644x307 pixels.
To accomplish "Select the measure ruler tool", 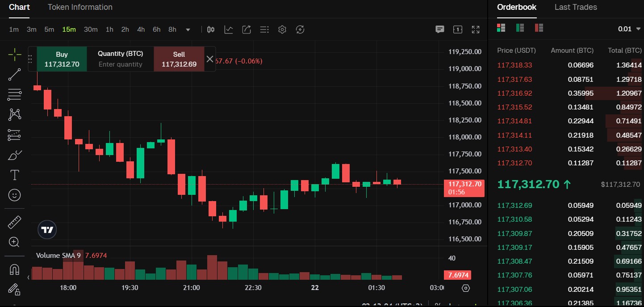I will tap(15, 222).
